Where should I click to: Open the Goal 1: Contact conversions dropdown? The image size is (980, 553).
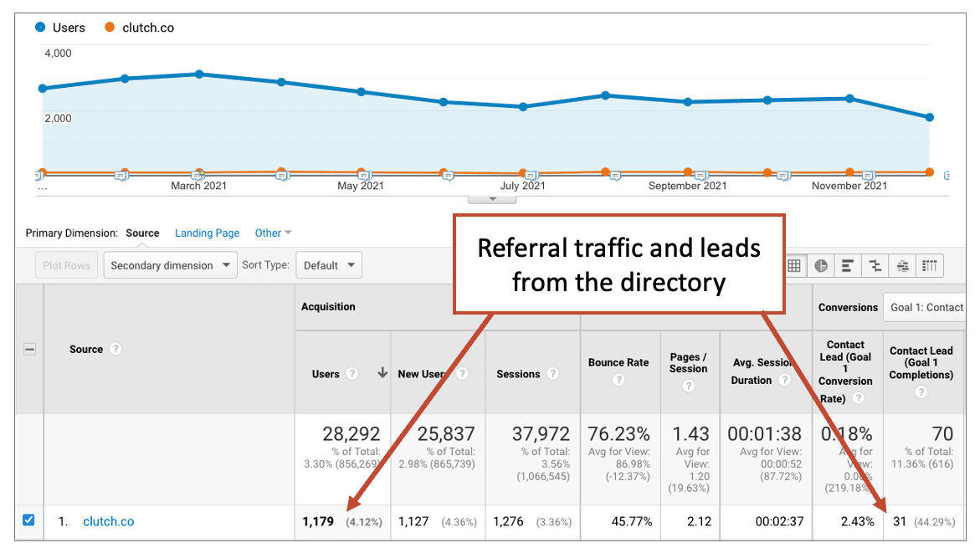pos(925,307)
